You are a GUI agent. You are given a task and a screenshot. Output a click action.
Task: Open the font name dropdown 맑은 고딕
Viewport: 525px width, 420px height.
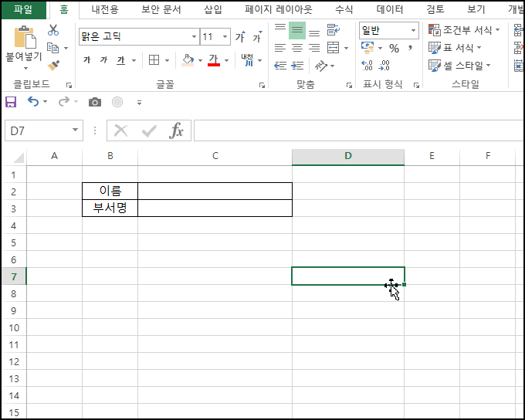coord(194,36)
